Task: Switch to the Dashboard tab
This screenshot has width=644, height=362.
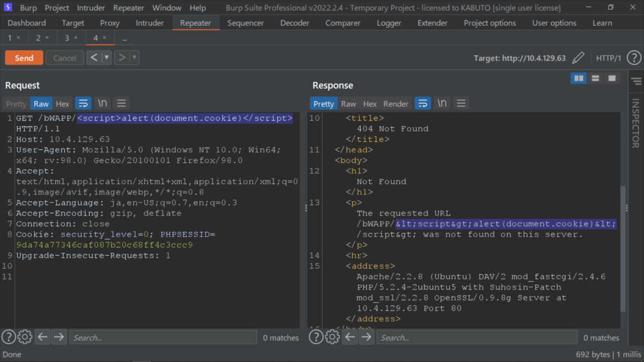Action: 27,23
